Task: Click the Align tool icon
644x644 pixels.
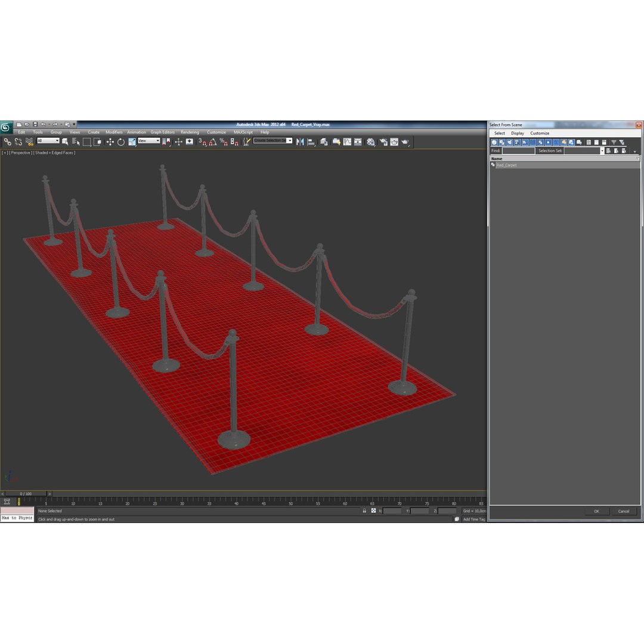Action: (311, 142)
